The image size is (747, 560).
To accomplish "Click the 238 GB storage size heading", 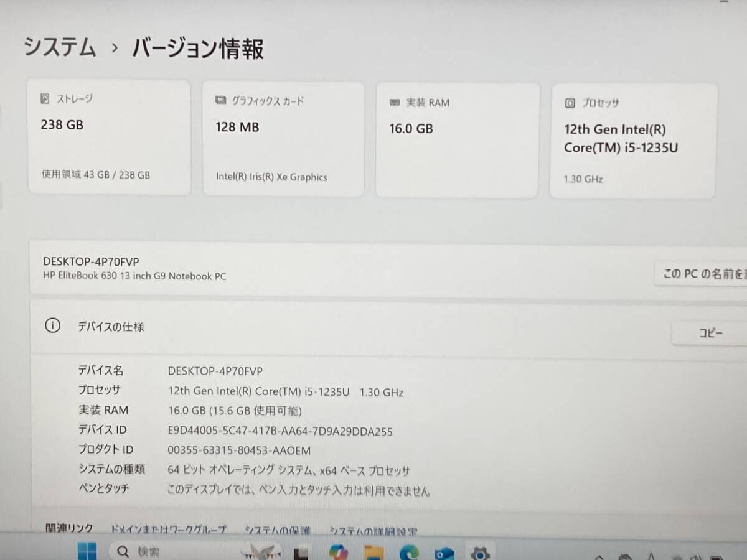I will (x=62, y=124).
